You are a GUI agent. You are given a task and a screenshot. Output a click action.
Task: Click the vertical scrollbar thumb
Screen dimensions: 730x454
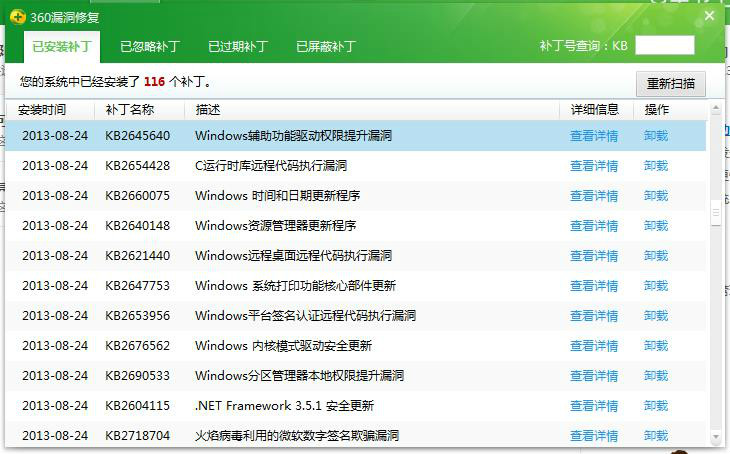pos(716,212)
